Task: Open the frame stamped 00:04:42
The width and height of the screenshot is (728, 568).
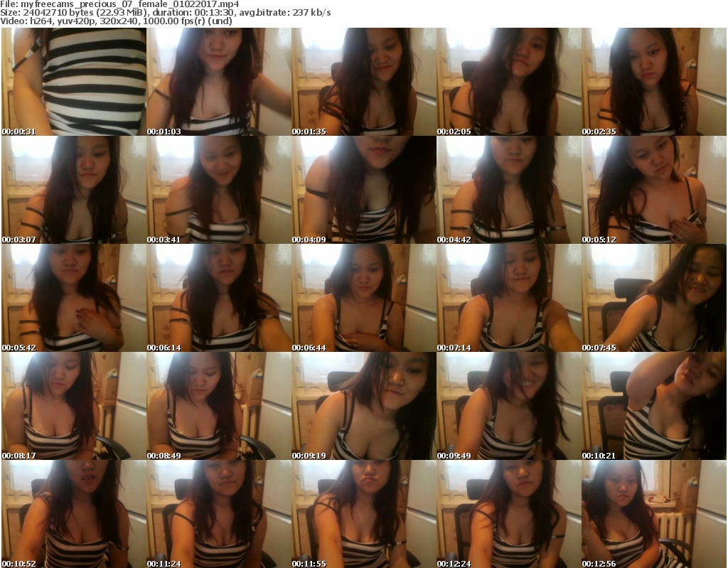Action: click(509, 190)
